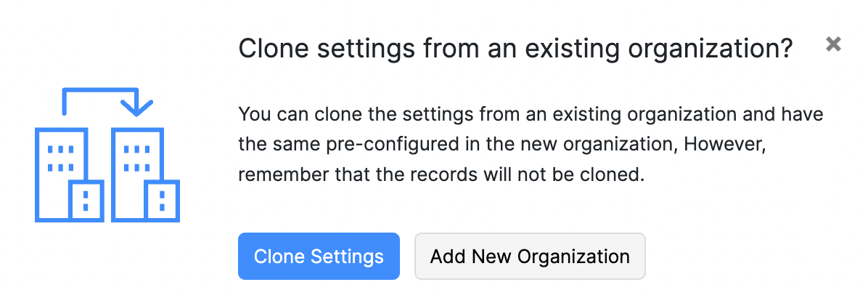Click the Clone Settings button

pos(319,256)
